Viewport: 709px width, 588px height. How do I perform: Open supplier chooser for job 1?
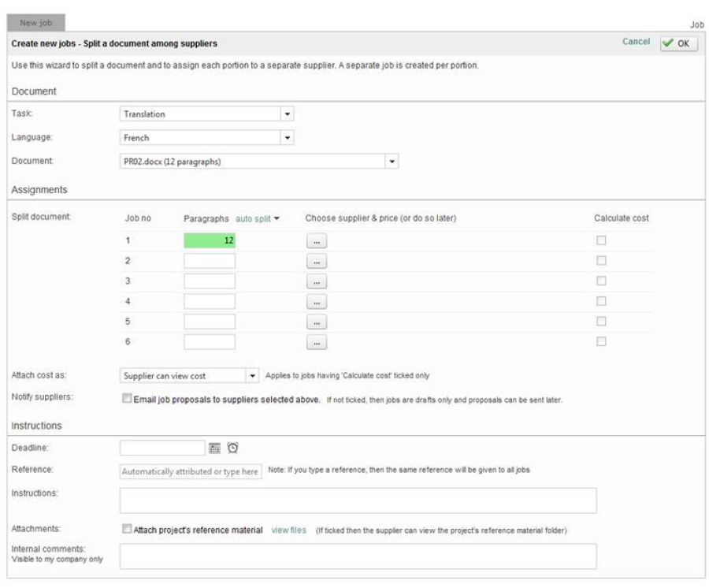315,241
